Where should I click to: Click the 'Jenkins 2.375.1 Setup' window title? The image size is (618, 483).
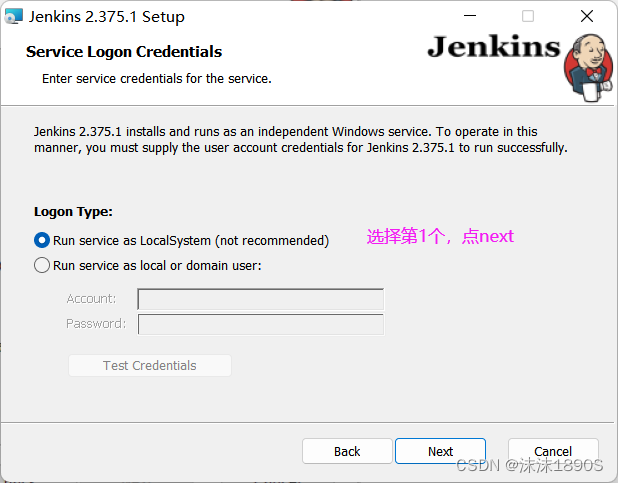[106, 17]
